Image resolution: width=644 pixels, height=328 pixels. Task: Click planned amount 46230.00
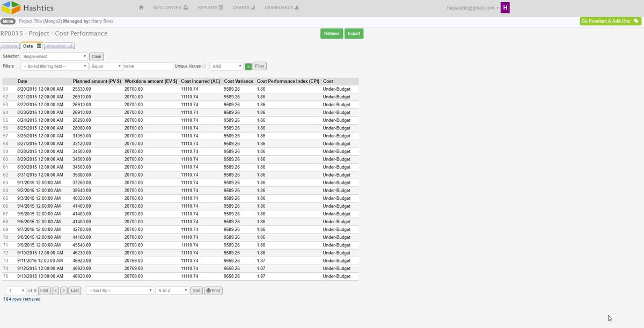82,253
